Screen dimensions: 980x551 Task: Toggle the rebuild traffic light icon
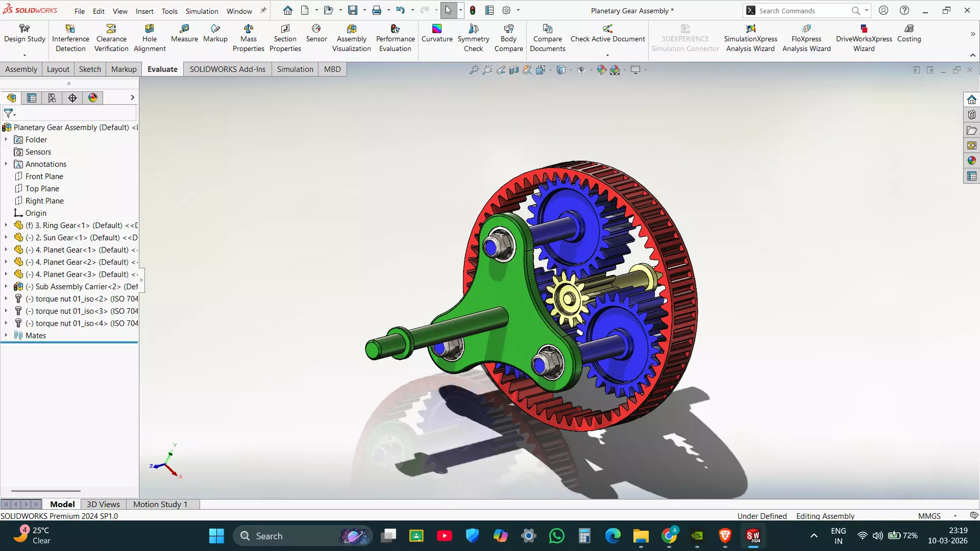[x=473, y=10]
